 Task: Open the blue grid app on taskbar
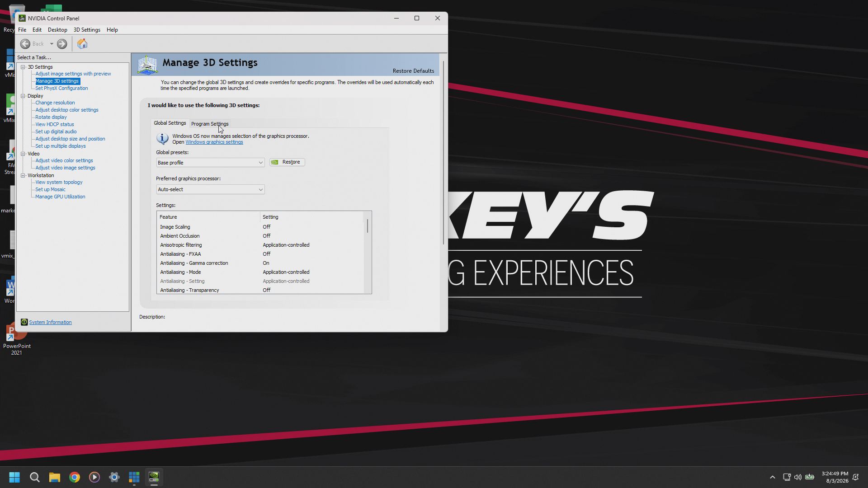pos(134,477)
